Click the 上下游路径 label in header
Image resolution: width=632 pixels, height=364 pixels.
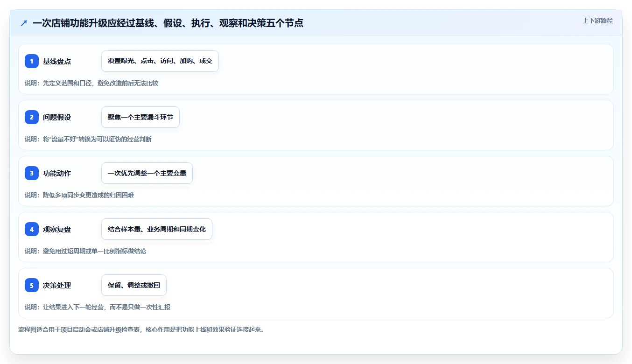(x=597, y=21)
